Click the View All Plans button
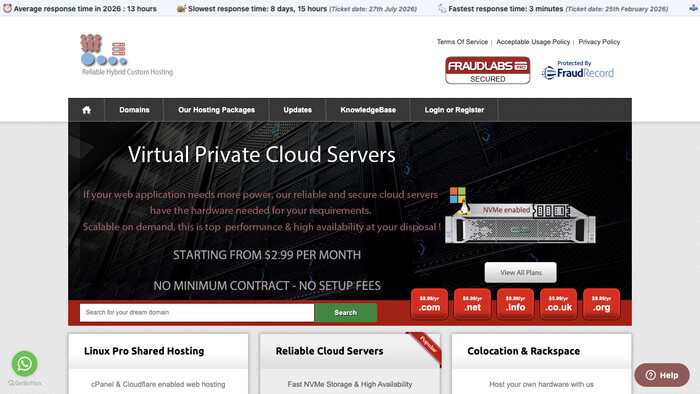The height and width of the screenshot is (394, 700). [x=521, y=272]
